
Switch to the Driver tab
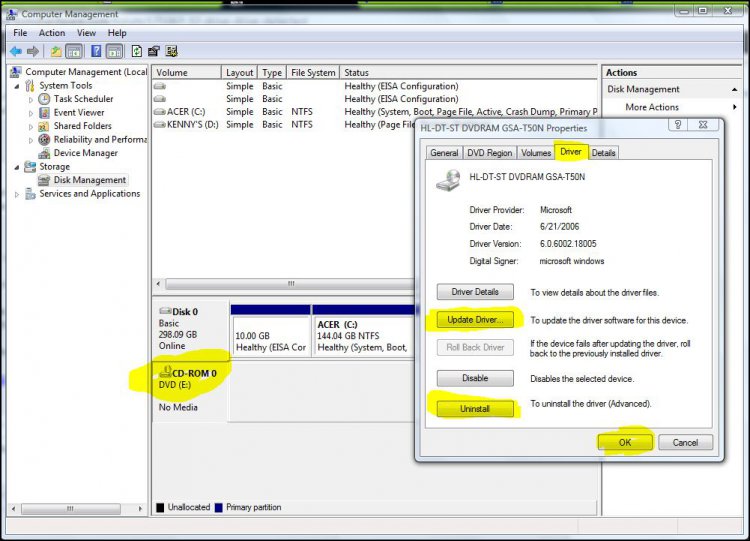571,152
